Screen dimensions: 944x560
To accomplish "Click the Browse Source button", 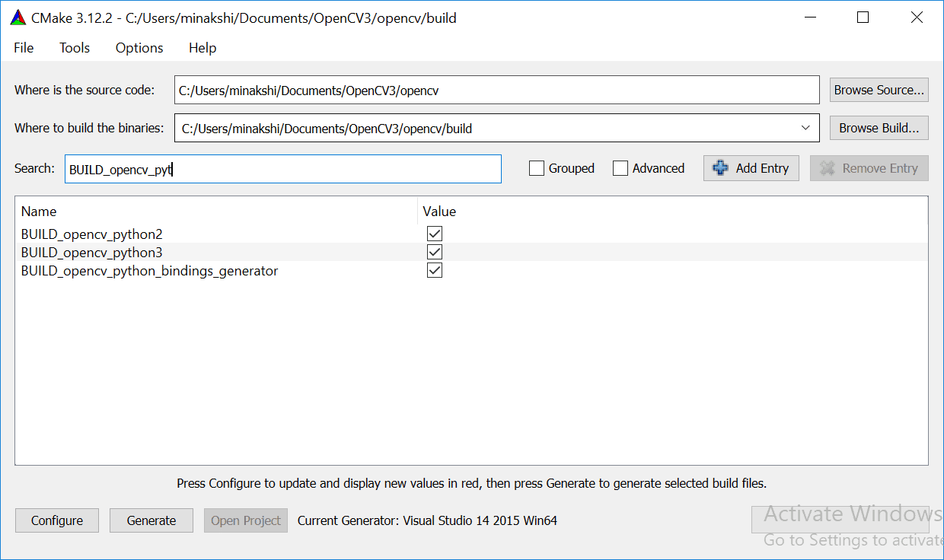I will pyautogui.click(x=879, y=90).
